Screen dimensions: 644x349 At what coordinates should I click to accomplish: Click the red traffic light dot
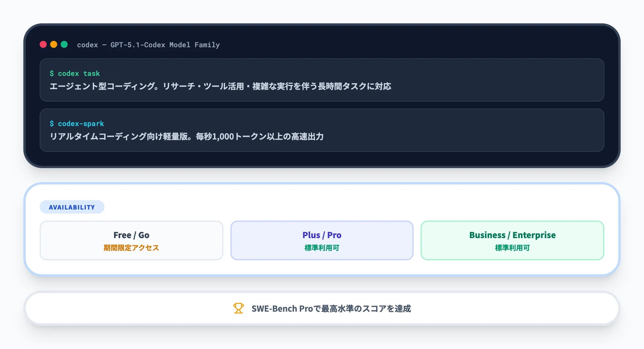(44, 44)
